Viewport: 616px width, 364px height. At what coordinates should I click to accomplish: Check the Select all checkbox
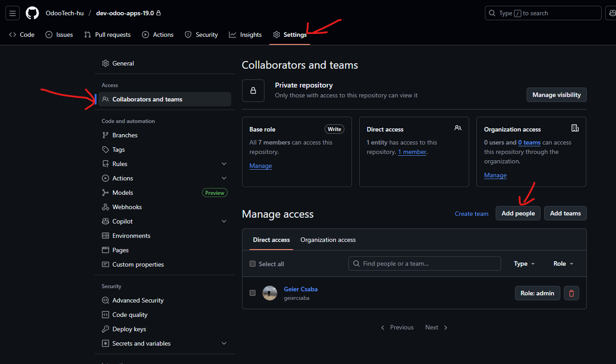[x=252, y=264]
